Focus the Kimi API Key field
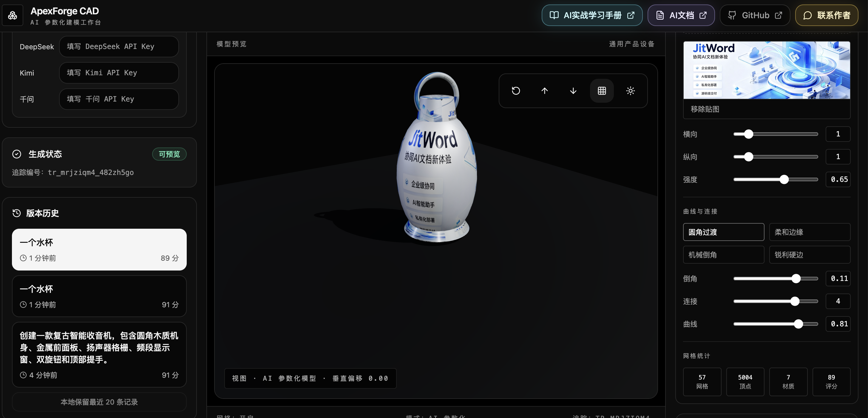This screenshot has height=418, width=868. click(119, 73)
